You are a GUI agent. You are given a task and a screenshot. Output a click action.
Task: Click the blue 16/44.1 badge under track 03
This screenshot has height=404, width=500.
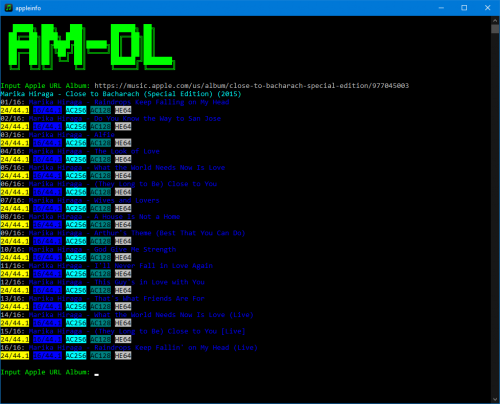point(47,143)
